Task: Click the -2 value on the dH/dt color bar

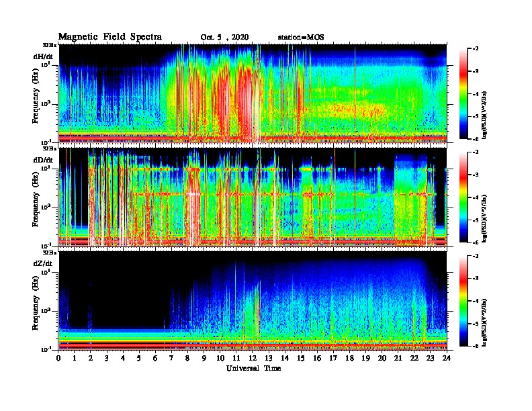Action: coord(476,49)
